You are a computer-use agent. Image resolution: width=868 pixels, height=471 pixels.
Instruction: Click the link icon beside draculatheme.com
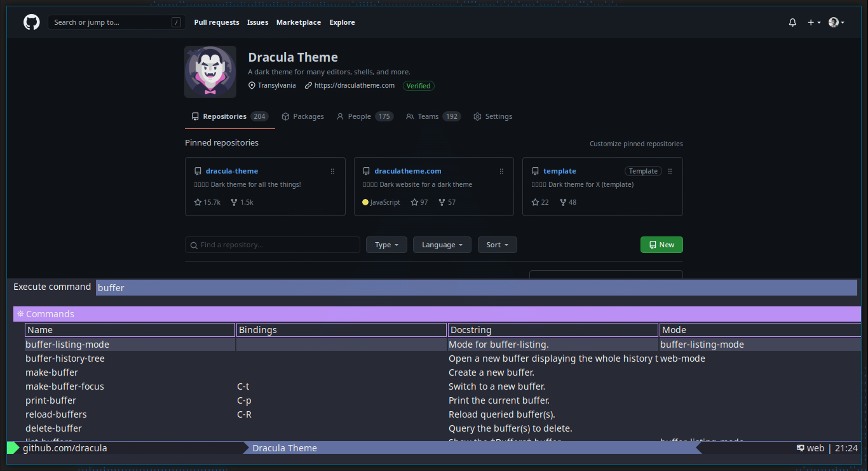coord(308,85)
